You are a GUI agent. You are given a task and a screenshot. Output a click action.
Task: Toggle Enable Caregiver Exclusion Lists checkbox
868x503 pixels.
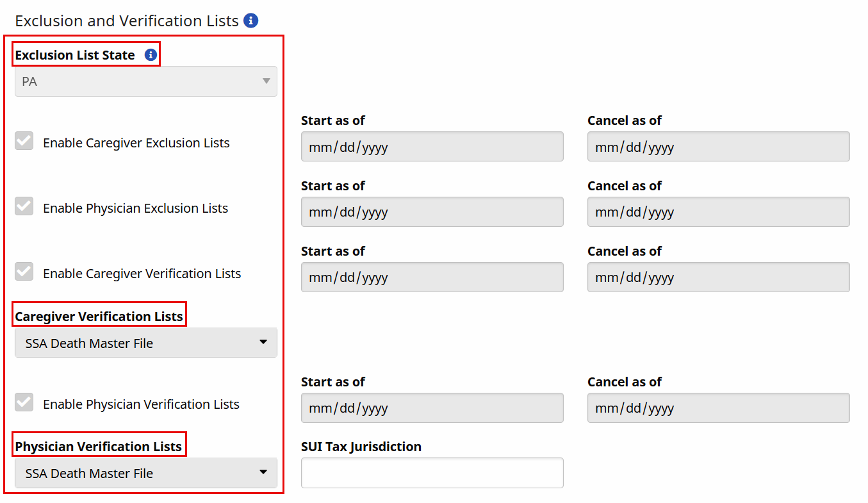[x=24, y=142]
